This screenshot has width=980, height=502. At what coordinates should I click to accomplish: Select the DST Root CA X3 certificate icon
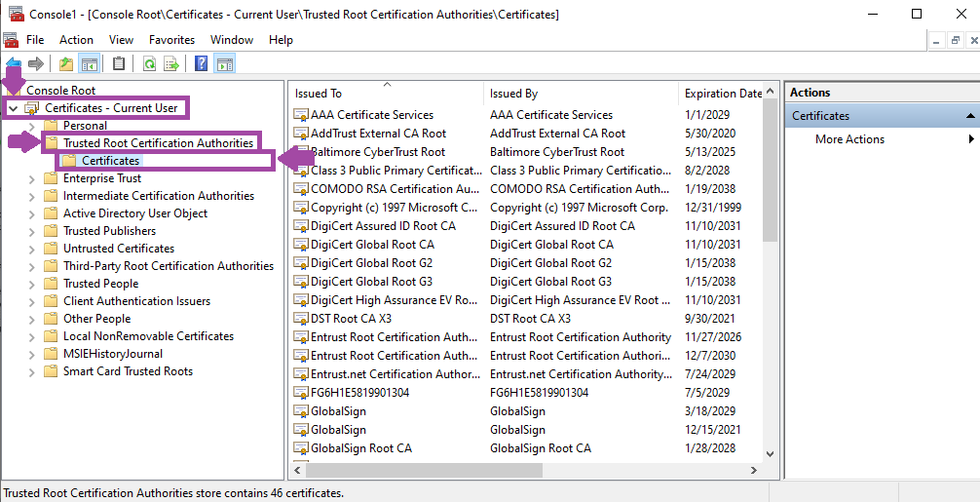point(301,319)
